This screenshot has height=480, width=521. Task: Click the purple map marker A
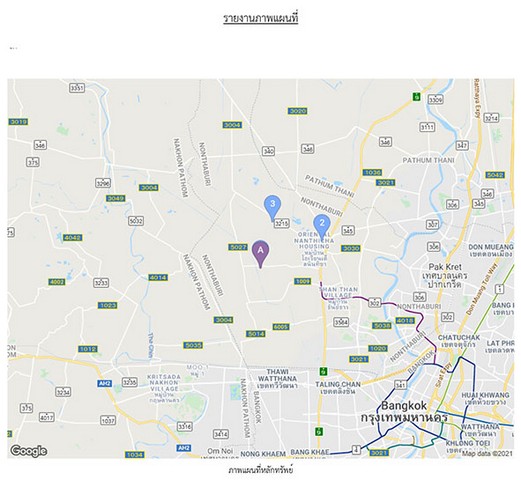tap(260, 254)
